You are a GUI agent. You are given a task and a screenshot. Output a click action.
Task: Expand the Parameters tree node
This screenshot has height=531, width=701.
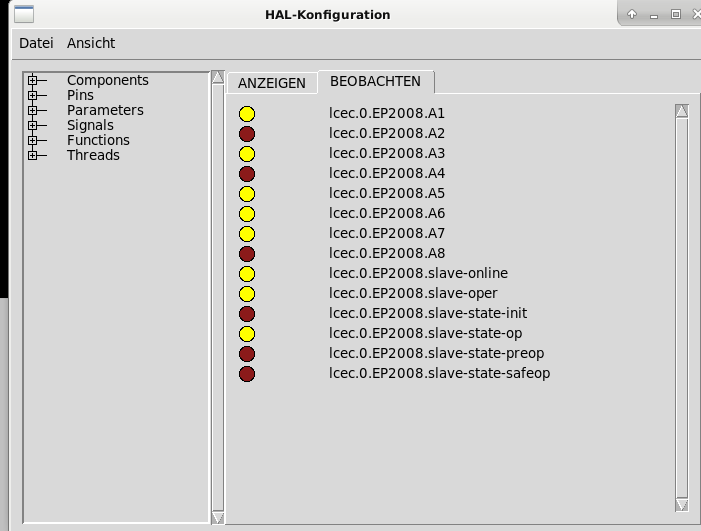(32, 110)
